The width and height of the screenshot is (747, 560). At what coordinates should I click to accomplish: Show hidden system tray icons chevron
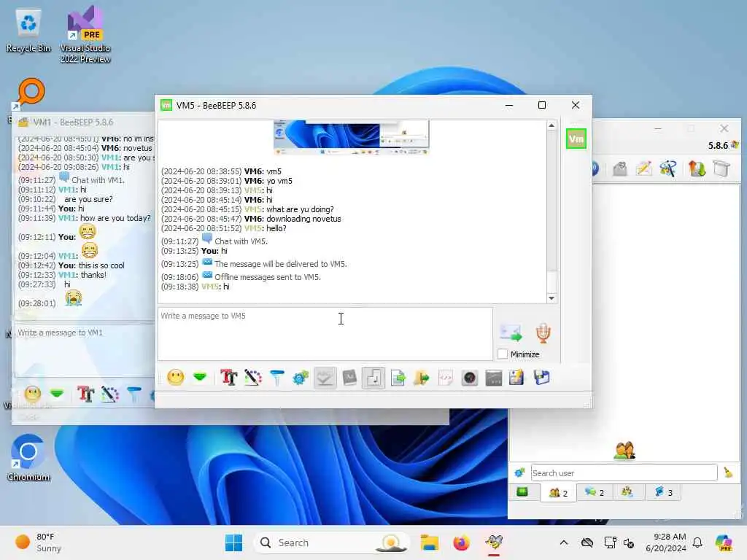[x=564, y=542]
